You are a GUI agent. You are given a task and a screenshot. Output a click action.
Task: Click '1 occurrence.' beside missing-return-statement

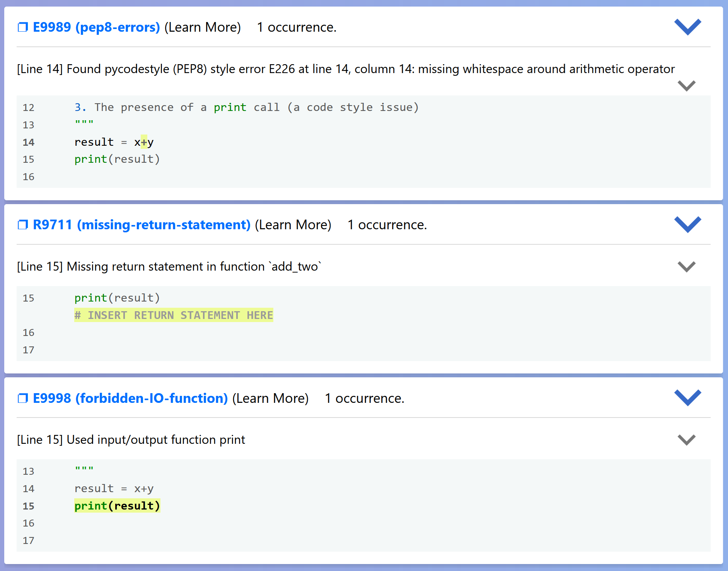point(387,225)
